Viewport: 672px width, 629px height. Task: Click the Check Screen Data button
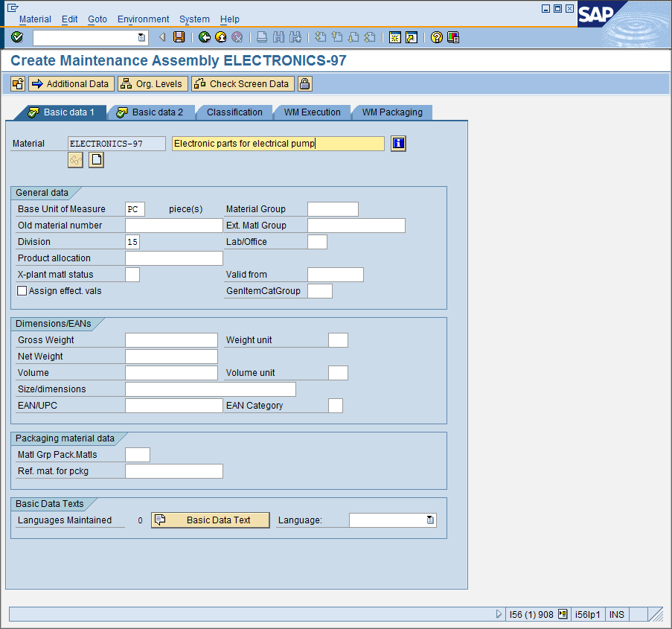pyautogui.click(x=243, y=83)
